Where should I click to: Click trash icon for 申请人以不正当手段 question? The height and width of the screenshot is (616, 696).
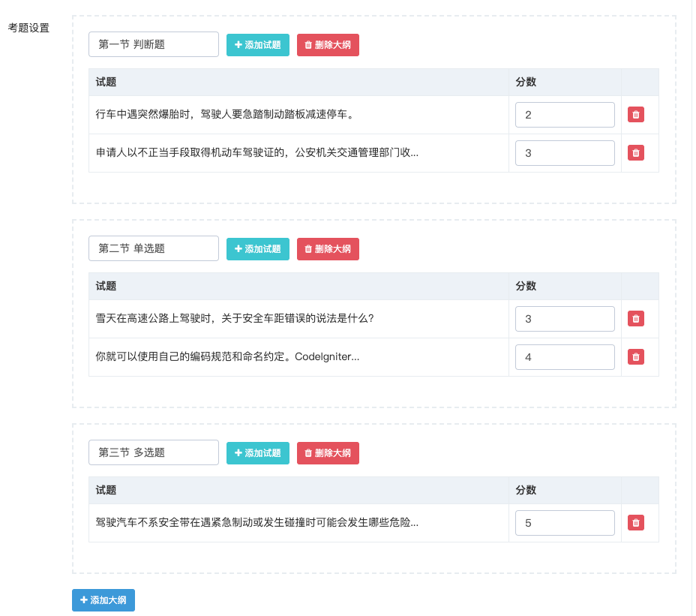(635, 153)
